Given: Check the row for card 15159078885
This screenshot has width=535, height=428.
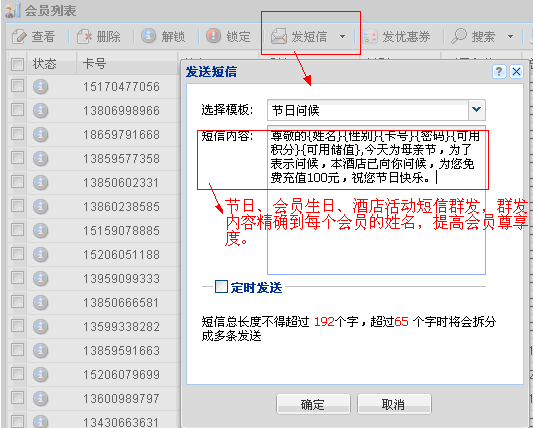Looking at the screenshot, I should point(17,230).
